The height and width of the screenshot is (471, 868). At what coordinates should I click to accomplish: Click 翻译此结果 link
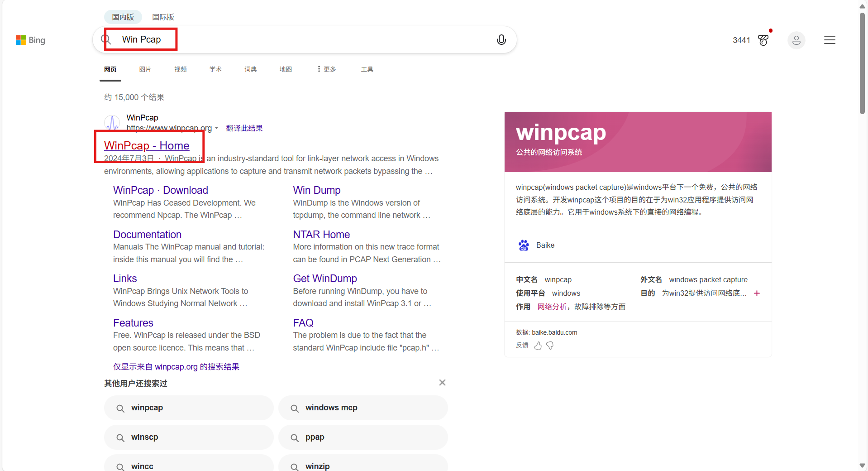[x=244, y=128]
